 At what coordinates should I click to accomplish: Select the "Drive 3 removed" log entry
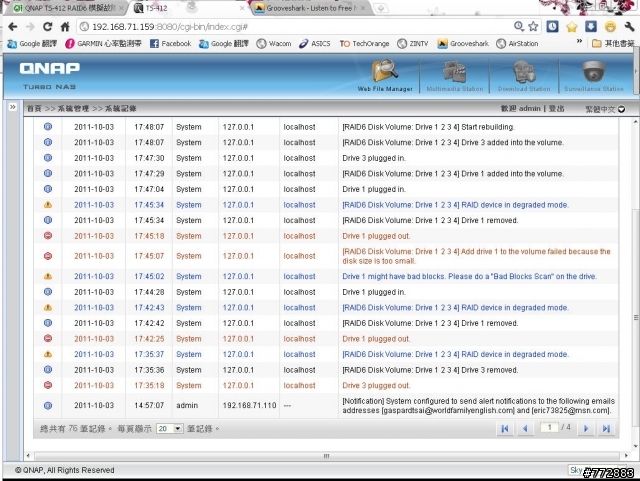pos(430,370)
